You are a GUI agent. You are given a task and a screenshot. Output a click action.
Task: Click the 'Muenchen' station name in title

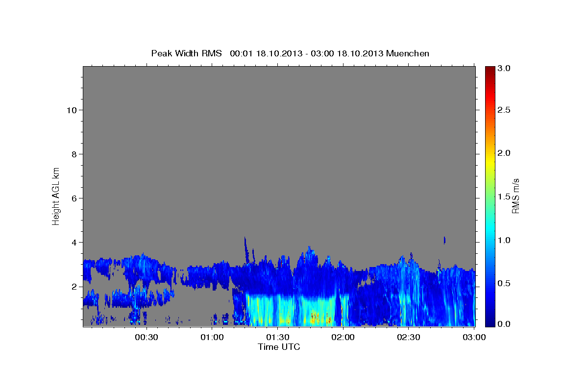tap(408, 53)
